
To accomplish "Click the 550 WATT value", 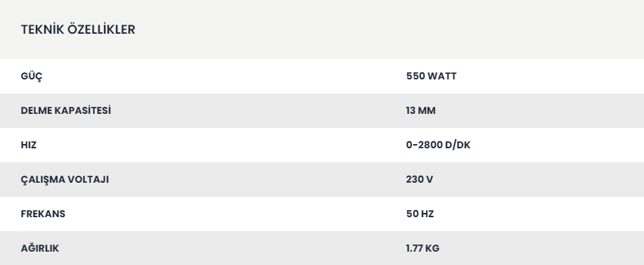I will [x=431, y=76].
